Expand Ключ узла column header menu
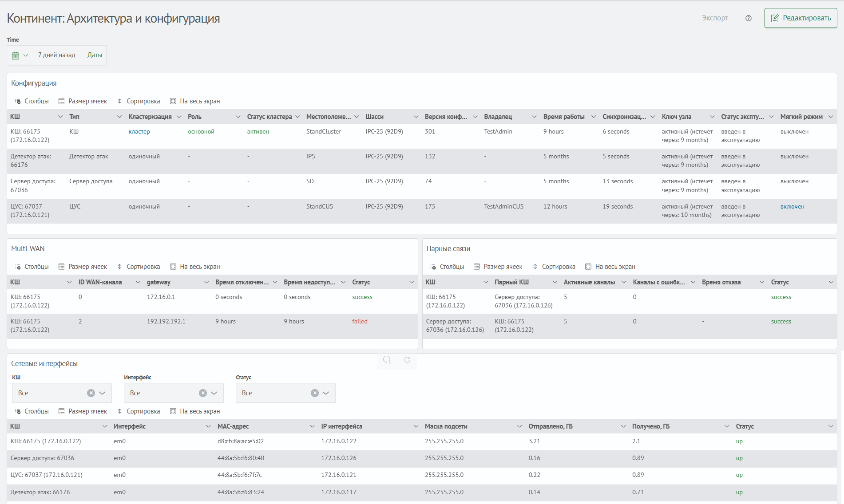The image size is (844, 504). coord(712,117)
